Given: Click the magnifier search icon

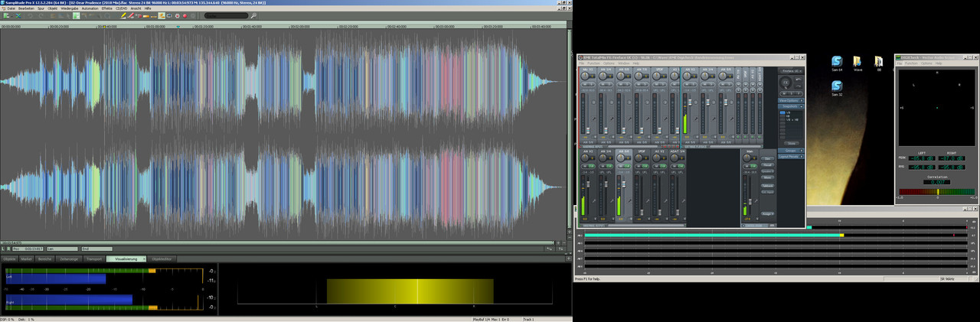Looking at the screenshot, I should (x=253, y=15).
